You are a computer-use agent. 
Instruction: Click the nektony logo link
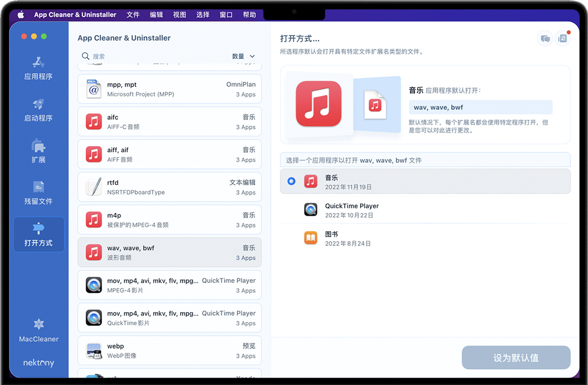pyautogui.click(x=39, y=363)
